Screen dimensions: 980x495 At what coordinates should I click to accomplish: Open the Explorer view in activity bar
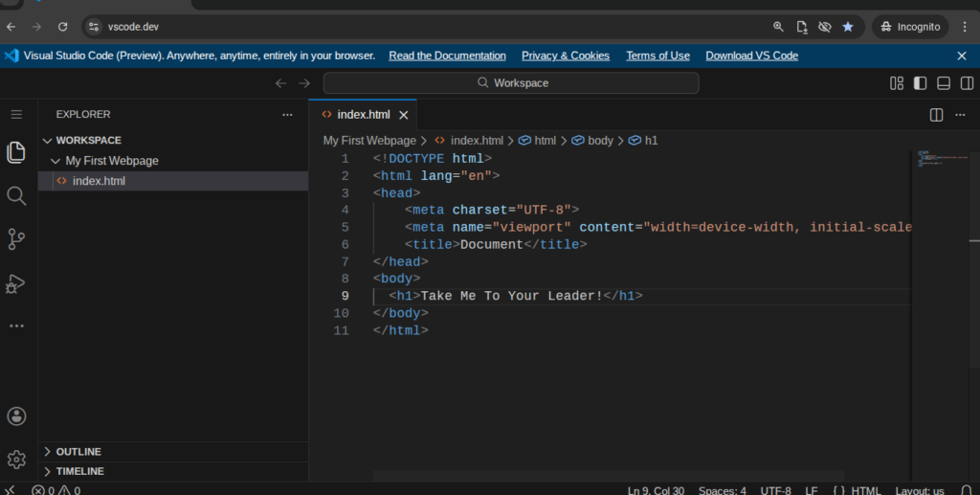tap(15, 152)
